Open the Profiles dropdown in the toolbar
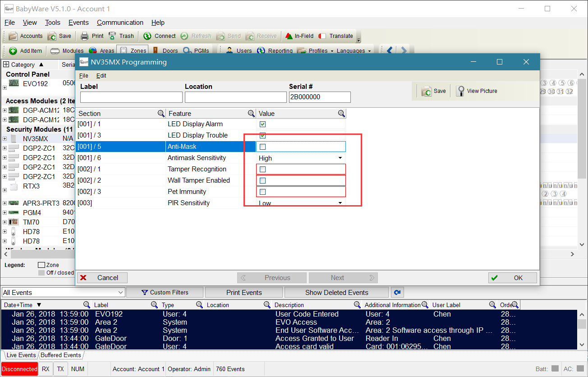 (332, 51)
